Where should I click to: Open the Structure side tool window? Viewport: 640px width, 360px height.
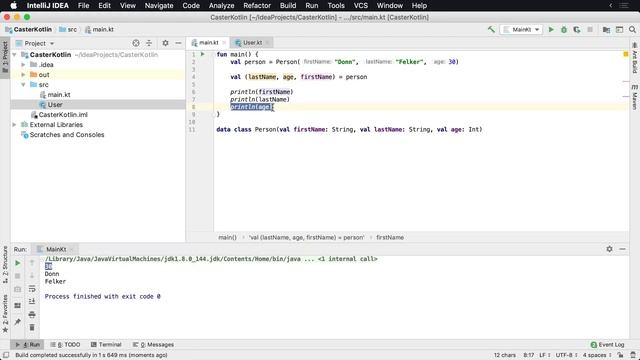[5, 265]
